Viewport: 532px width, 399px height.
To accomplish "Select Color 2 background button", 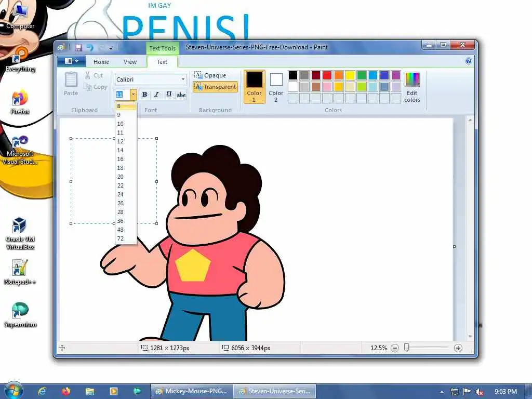I will point(276,87).
